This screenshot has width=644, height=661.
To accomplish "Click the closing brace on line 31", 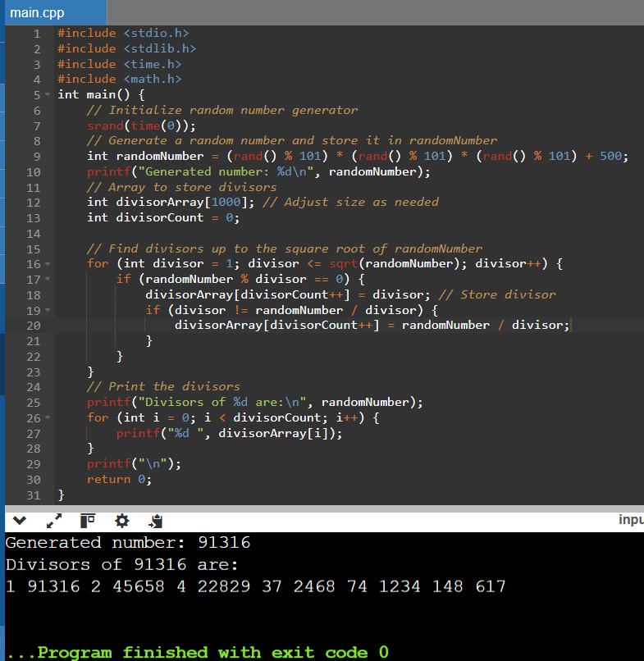I will tap(62, 495).
